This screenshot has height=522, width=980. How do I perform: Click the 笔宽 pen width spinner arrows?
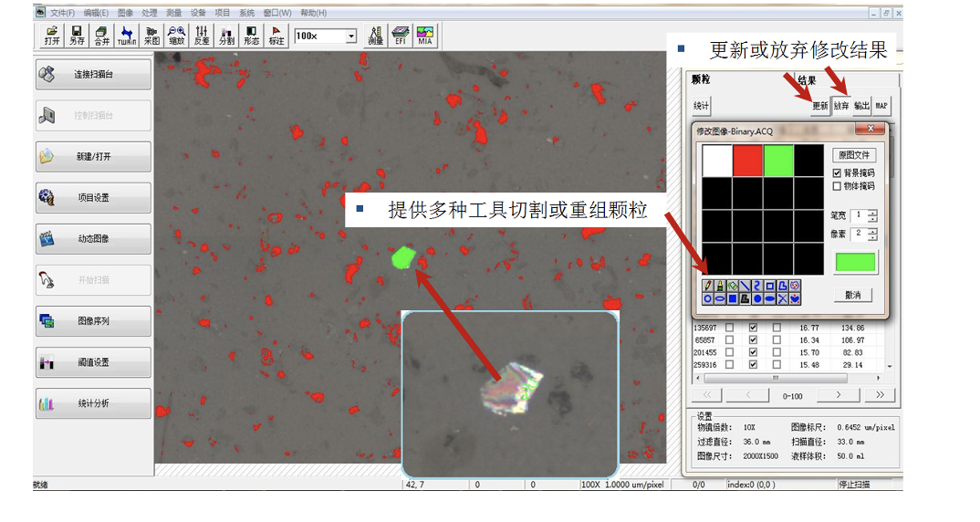pos(872,215)
